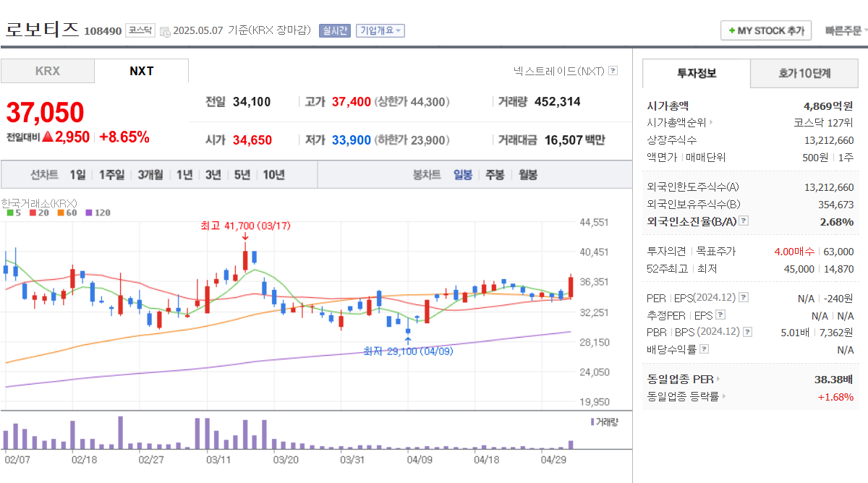Select the green 5-day moving average color swatch
This screenshot has width=868, height=483.
pos(10,213)
